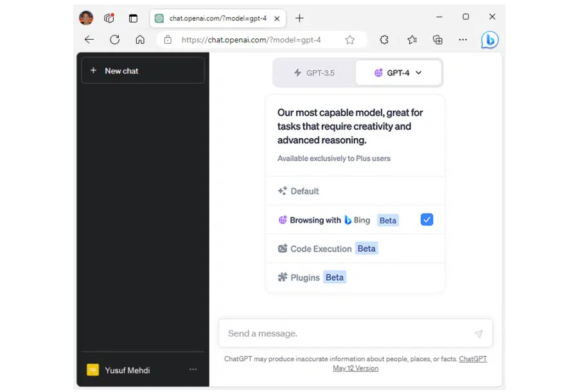This screenshot has width=575, height=392.
Task: Uncheck the Browsing with Bing checkbox
Action: [427, 220]
